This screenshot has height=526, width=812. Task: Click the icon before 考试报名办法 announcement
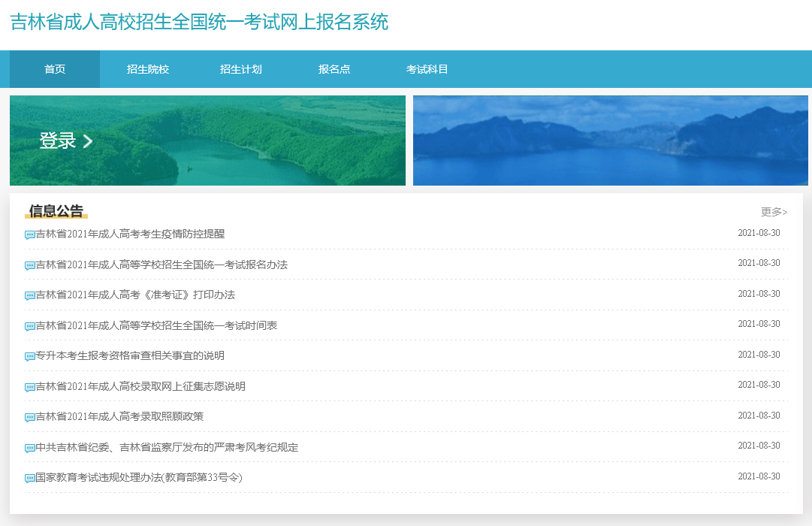coord(29,265)
